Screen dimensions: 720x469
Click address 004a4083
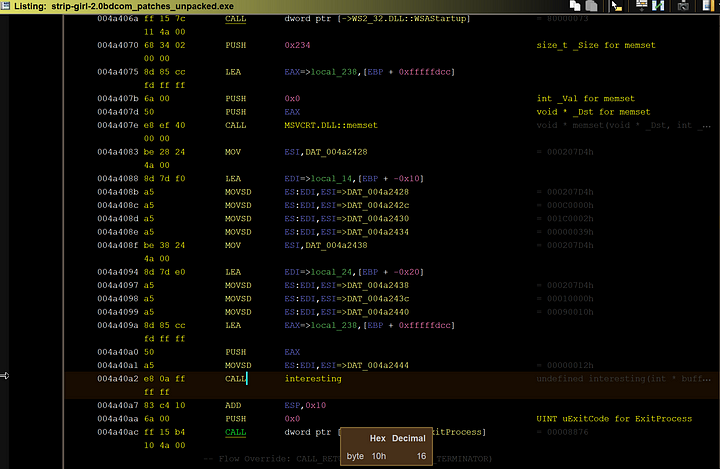pos(118,152)
